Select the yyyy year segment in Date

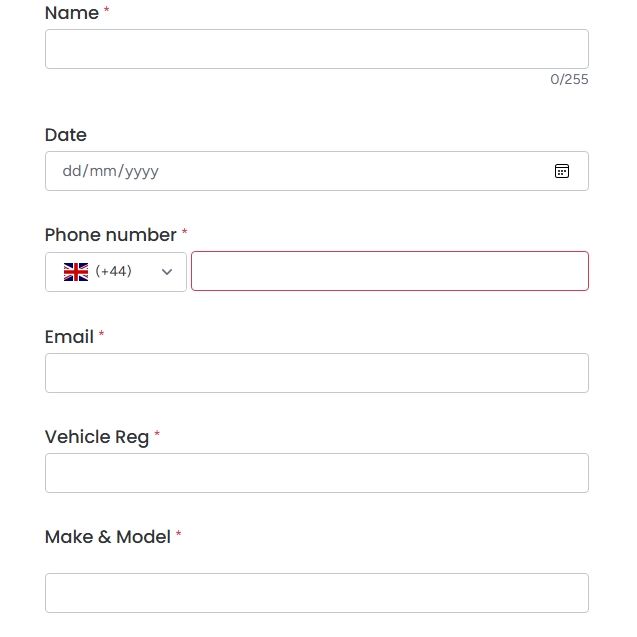click(x=141, y=172)
